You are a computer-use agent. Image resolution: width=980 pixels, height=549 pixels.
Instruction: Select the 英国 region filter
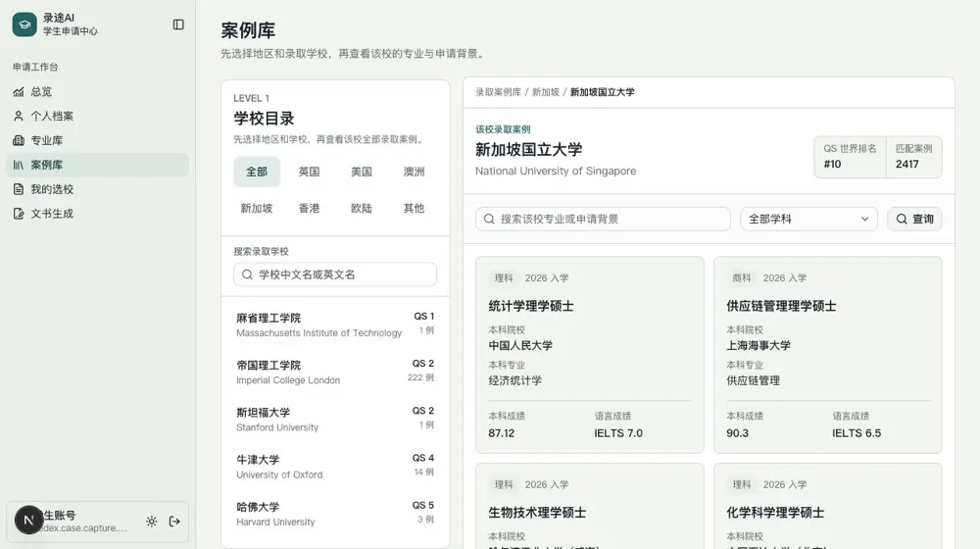point(309,172)
